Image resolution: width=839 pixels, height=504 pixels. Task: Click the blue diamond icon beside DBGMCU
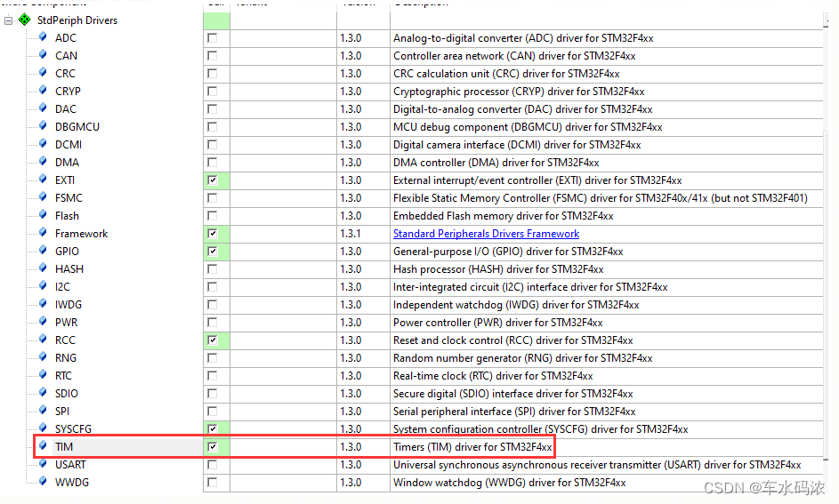[x=44, y=125]
